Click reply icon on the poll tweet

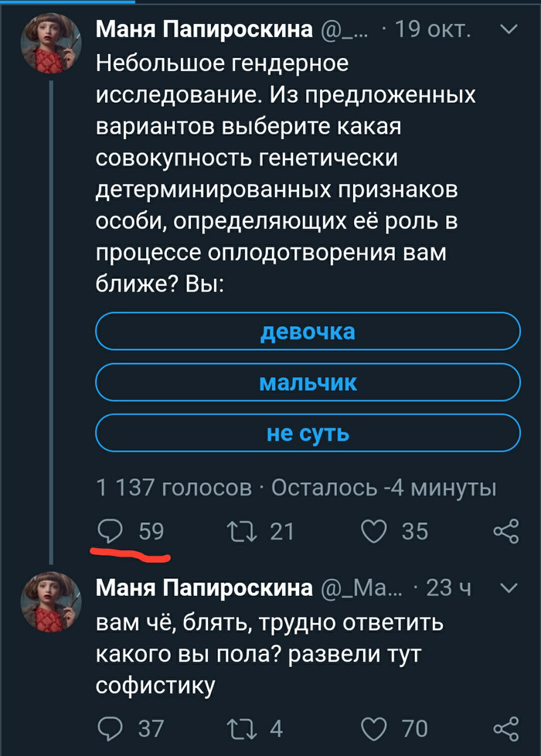pos(111,531)
